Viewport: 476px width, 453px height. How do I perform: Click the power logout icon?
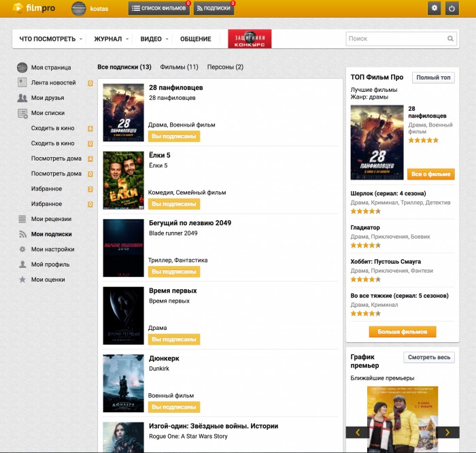click(x=452, y=8)
